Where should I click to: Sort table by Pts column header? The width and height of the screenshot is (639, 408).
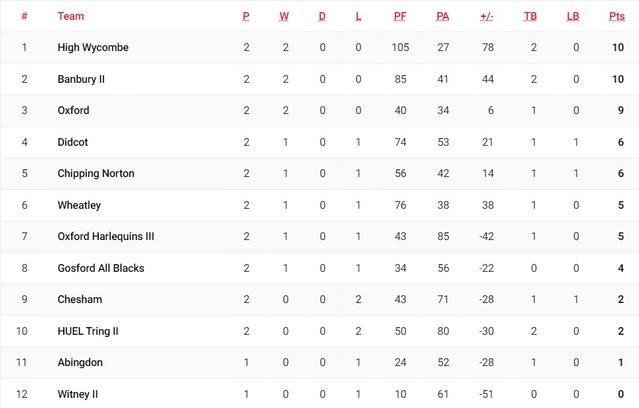pos(616,17)
